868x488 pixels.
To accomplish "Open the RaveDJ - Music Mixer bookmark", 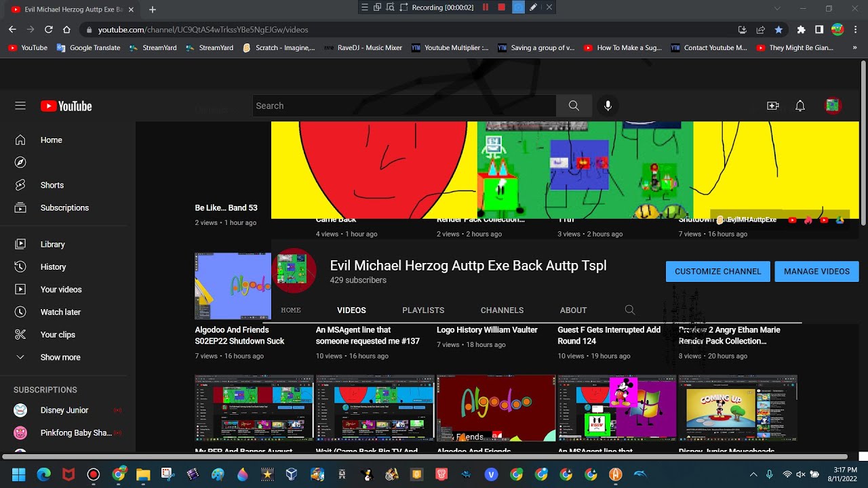I will pyautogui.click(x=363, y=48).
